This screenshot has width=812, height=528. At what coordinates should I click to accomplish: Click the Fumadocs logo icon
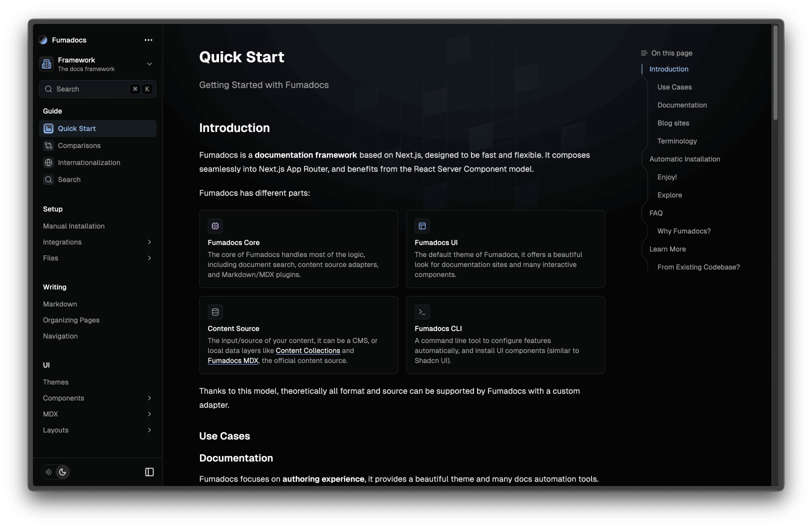(43, 40)
